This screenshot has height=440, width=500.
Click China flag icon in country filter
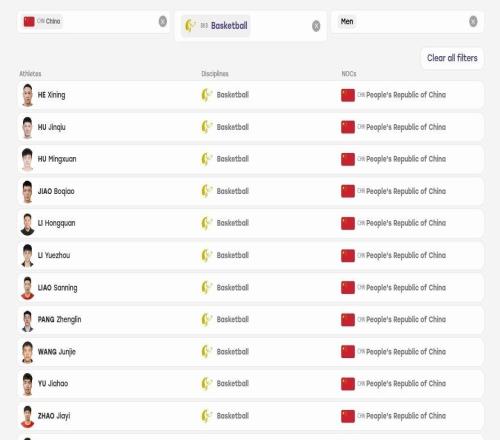29,21
